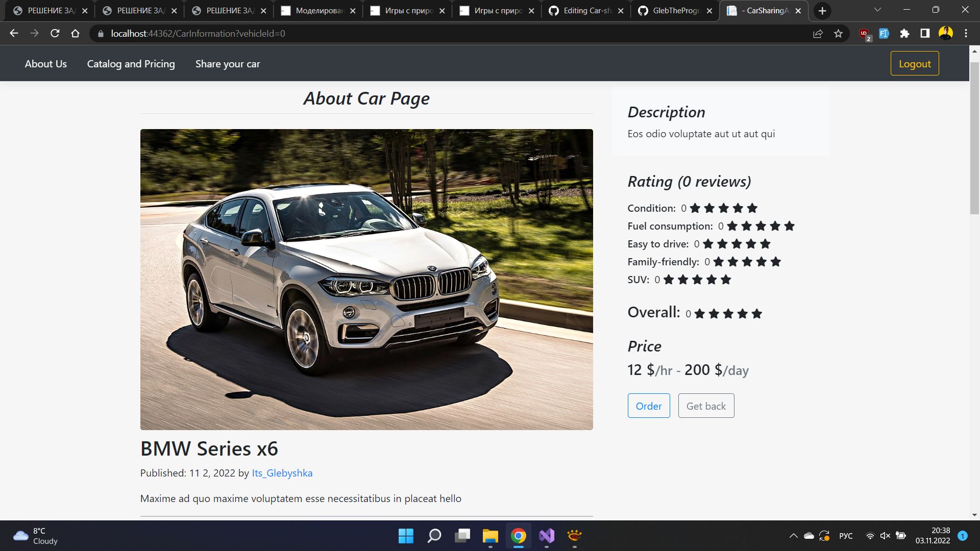
Task: Open the Its_Glebyshka author link
Action: (282, 473)
